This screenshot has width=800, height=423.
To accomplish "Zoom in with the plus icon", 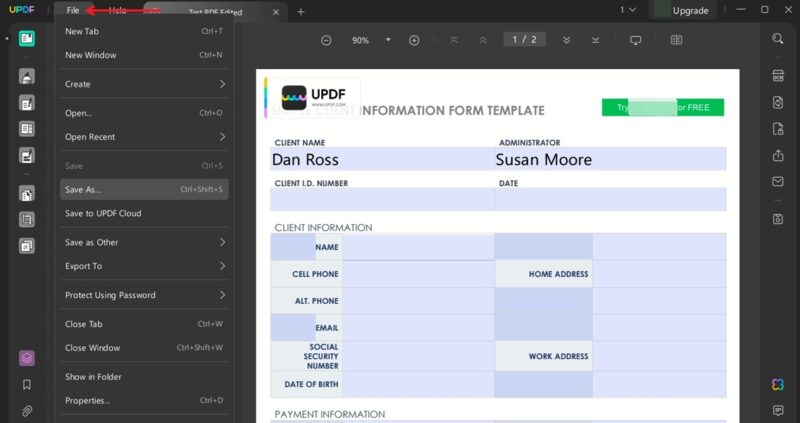I will click(414, 40).
